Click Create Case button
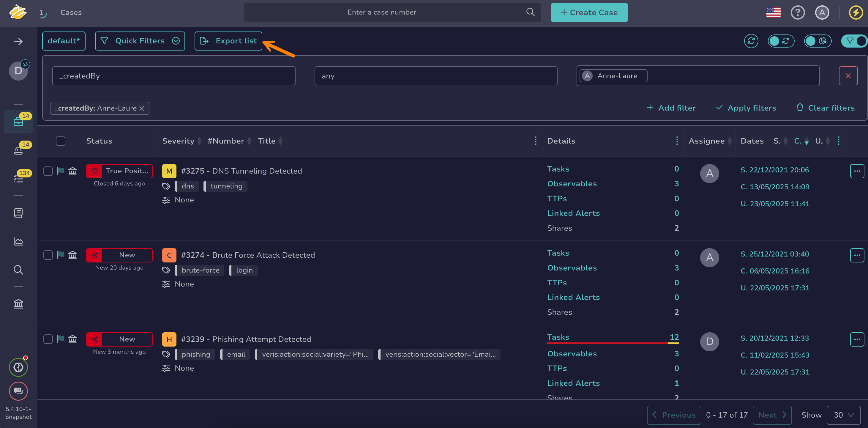The width and height of the screenshot is (868, 428). coord(589,12)
